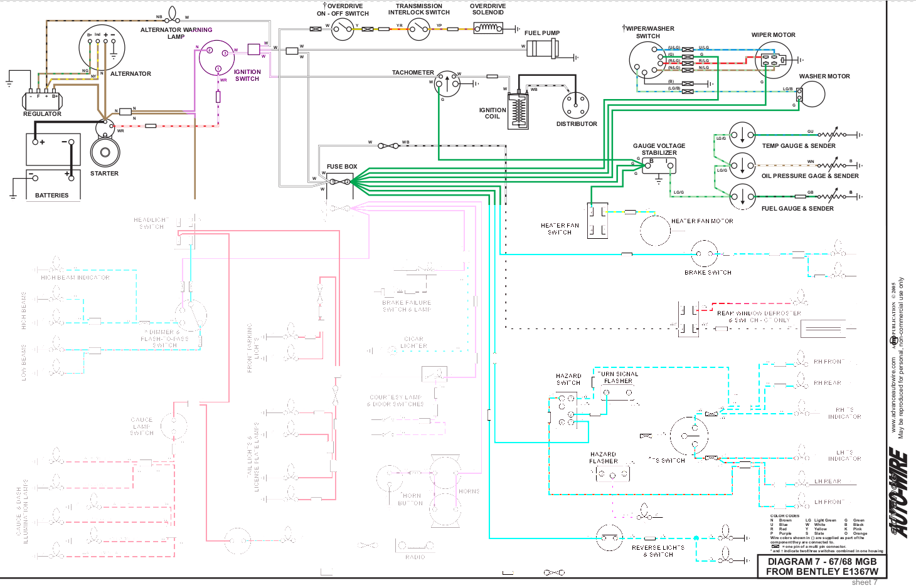
Task: Select the fuel gauge symbol
Action: (x=742, y=197)
